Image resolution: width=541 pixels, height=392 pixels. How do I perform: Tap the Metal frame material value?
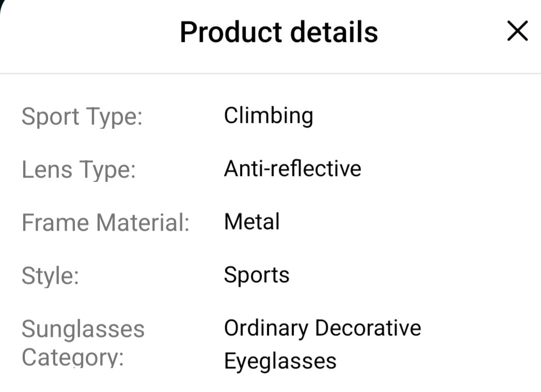coord(252,222)
